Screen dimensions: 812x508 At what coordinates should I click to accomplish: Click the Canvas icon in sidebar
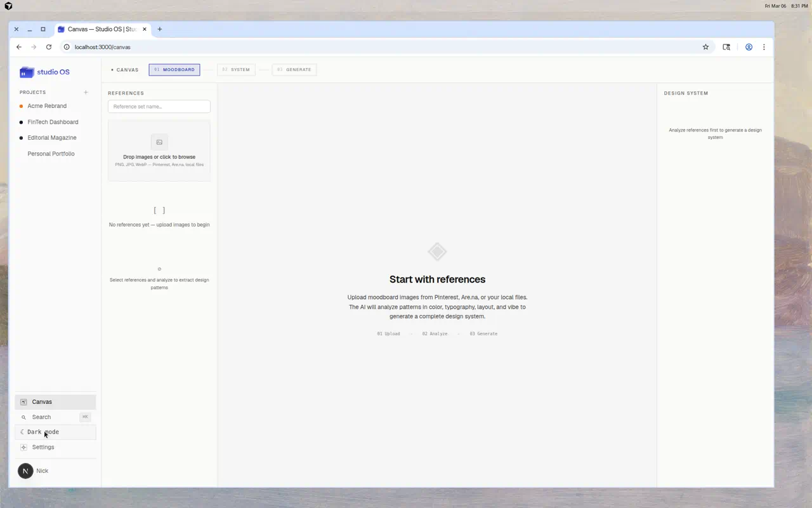click(x=23, y=402)
